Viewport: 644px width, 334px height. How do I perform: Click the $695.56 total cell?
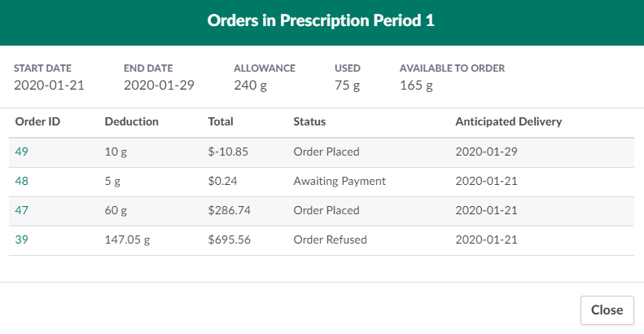(230, 240)
